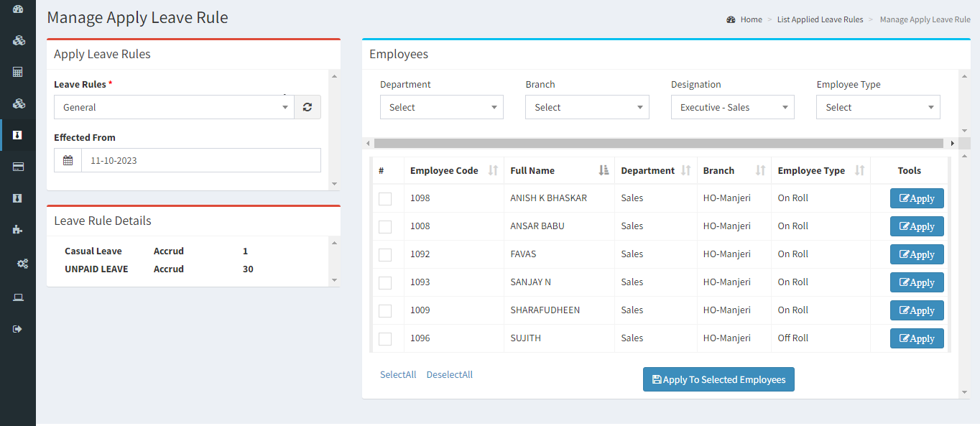This screenshot has height=426, width=980.
Task: Open the credit card icon in sidebar
Action: tap(18, 167)
